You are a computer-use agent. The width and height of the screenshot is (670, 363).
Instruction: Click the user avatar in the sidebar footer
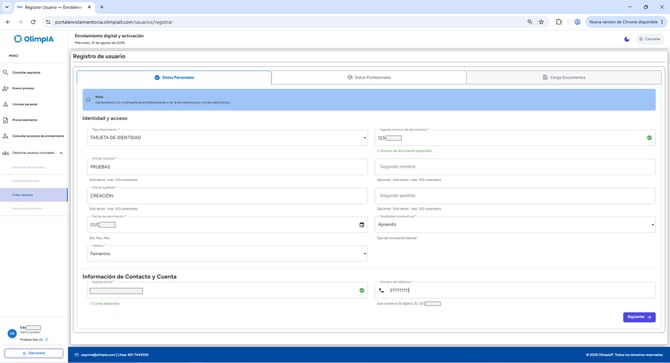pos(12,333)
